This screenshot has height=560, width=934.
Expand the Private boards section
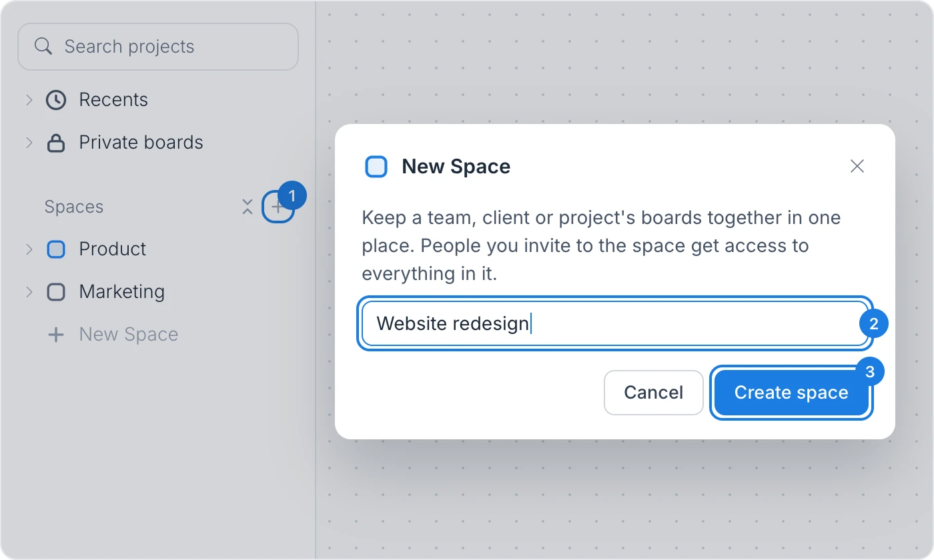click(x=29, y=143)
